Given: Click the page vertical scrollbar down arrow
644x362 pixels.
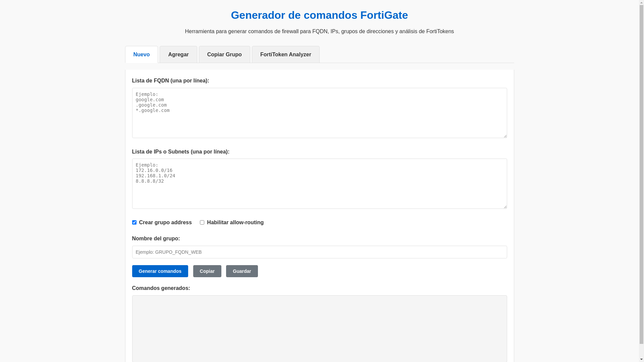Looking at the screenshot, I should coord(641,359).
